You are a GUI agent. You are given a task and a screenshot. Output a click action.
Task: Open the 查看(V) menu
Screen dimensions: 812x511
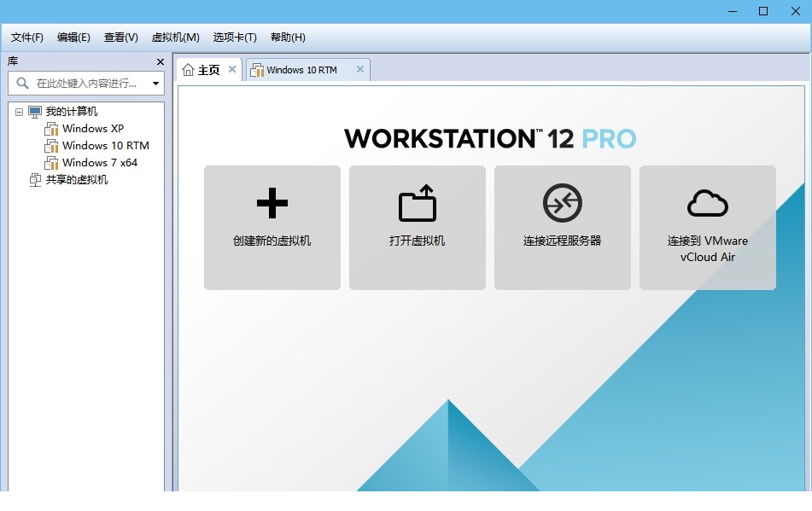coord(120,38)
